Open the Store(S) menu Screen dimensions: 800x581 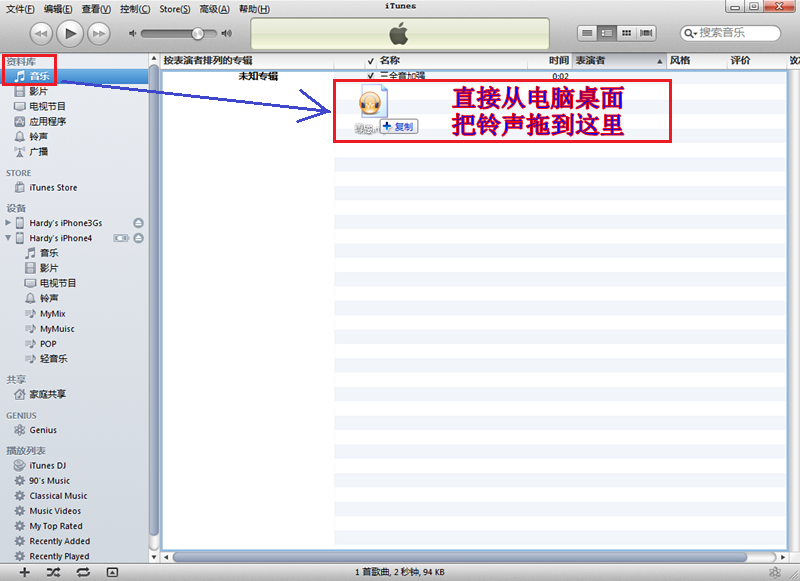pyautogui.click(x=174, y=9)
